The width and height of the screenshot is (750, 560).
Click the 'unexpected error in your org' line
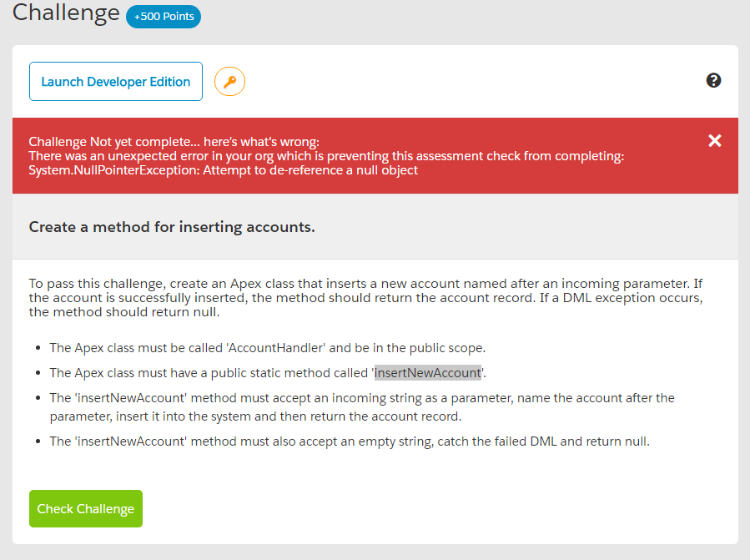click(x=326, y=156)
